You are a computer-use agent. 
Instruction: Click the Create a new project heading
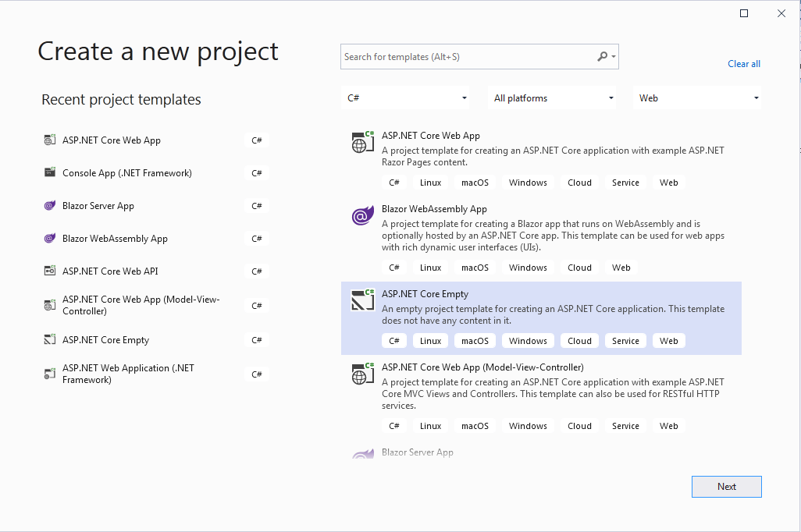(x=158, y=52)
